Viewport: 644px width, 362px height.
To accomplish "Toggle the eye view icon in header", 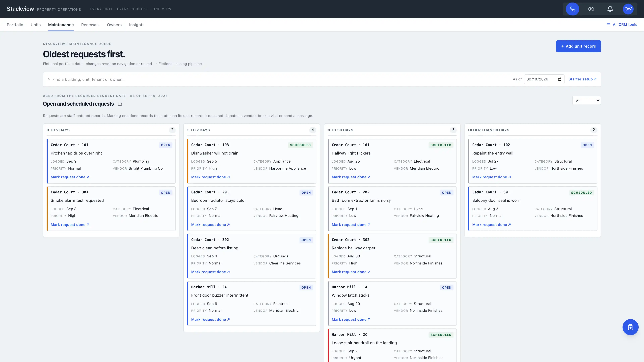I will pos(591,9).
